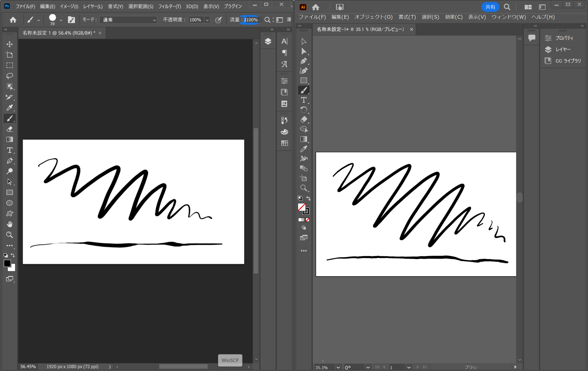
Task: Select the Illustrator Pen tool
Action: pos(303,61)
